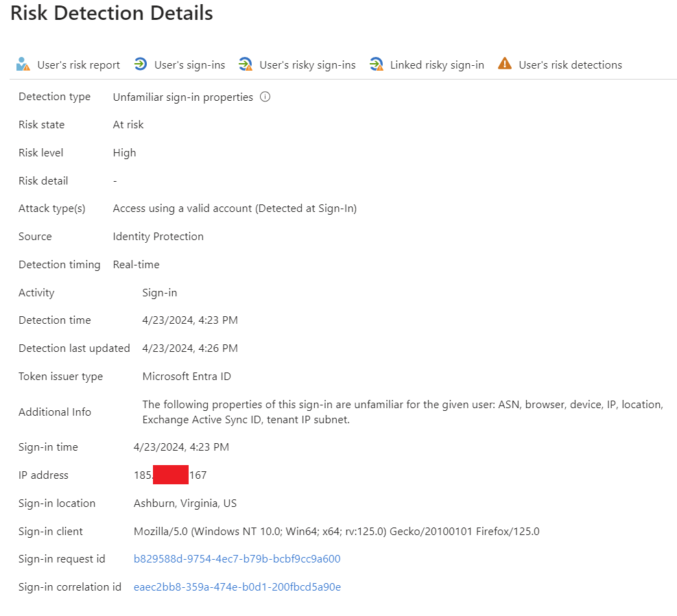
Task: Click the User's sign-ins arrow icon
Action: [x=141, y=64]
